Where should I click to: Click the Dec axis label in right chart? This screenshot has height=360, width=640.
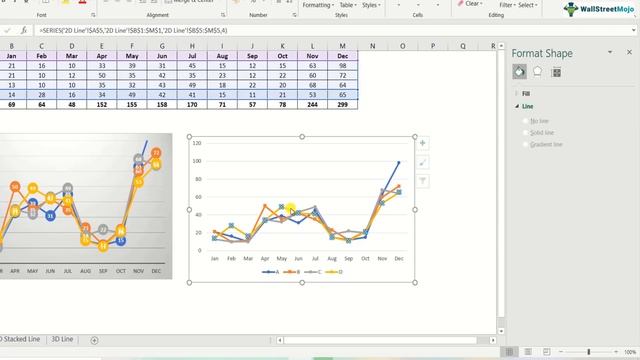coord(399,258)
